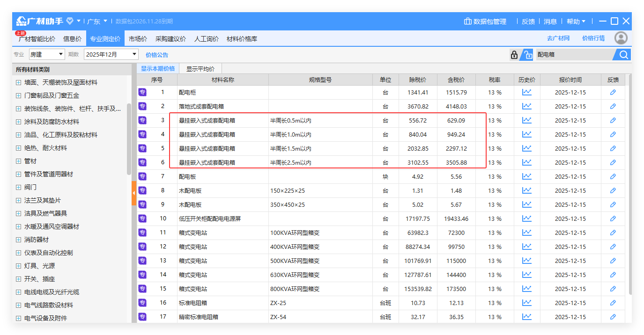Switch to the 市场价 tab

[x=137, y=38]
